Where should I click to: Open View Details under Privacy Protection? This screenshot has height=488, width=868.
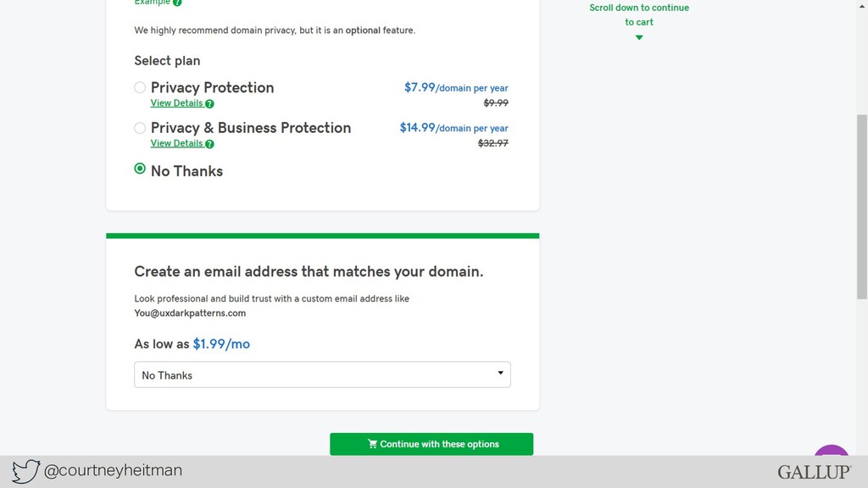[176, 103]
